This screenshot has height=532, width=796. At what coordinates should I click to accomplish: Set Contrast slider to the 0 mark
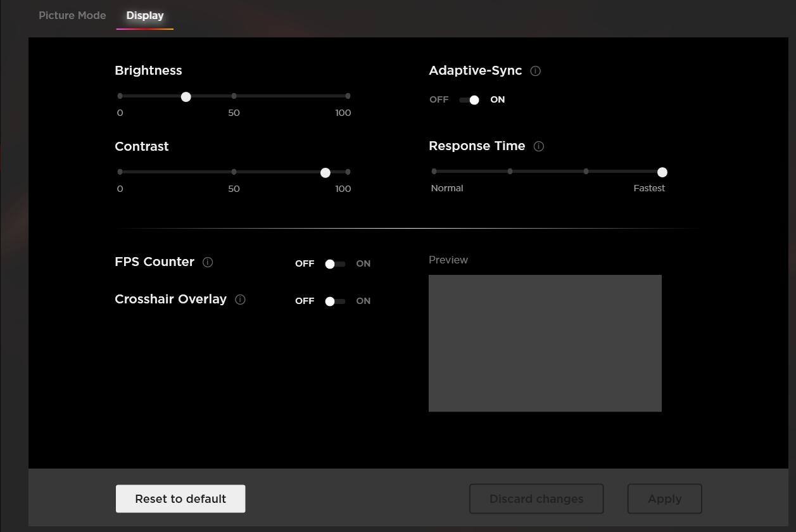(x=120, y=172)
